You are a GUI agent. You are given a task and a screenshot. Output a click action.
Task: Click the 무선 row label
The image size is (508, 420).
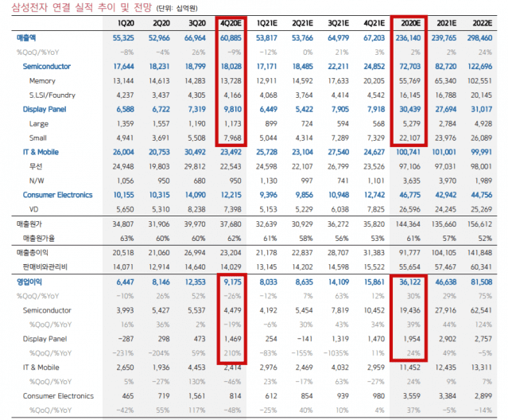[x=36, y=166]
